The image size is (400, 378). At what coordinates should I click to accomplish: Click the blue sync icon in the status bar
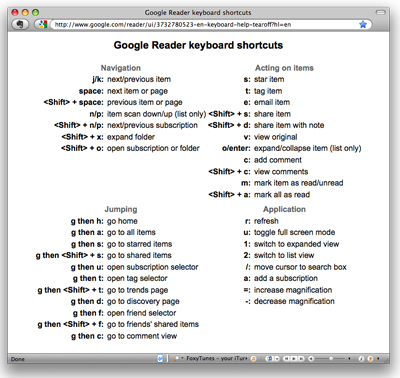click(160, 359)
